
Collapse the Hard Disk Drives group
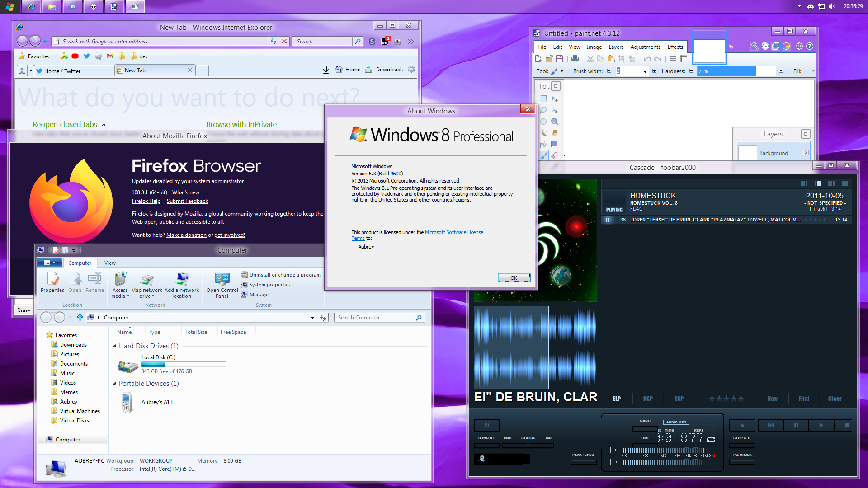click(x=114, y=346)
